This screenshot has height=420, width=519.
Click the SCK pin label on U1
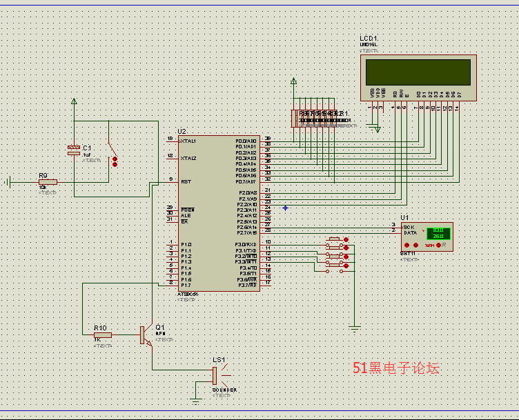[x=409, y=227]
